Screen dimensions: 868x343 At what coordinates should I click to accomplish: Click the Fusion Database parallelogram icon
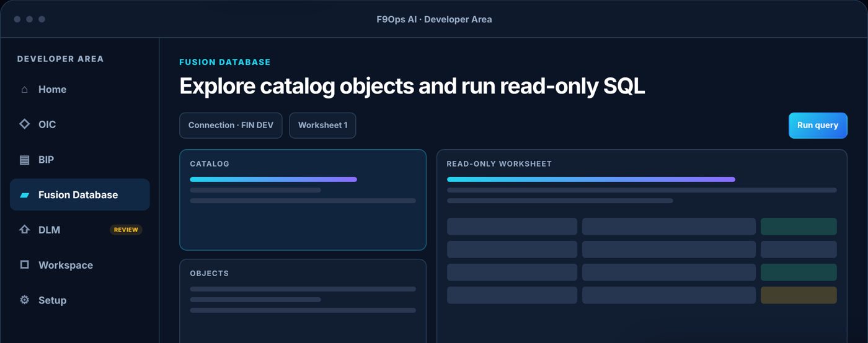pyautogui.click(x=25, y=195)
